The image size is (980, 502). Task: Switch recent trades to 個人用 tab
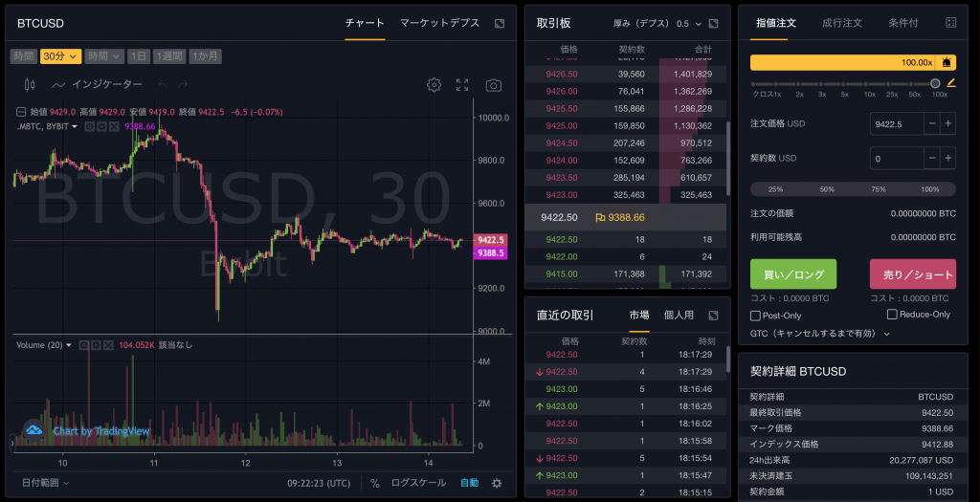pyautogui.click(x=679, y=316)
